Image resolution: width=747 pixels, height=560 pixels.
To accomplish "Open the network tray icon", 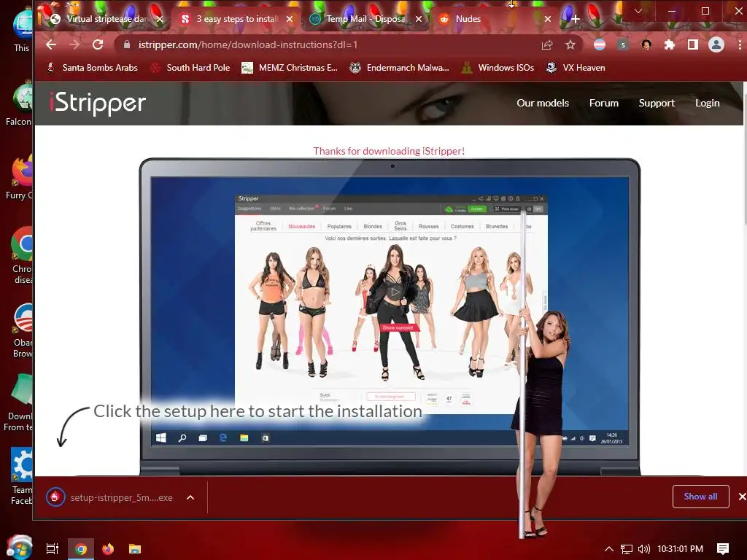I will (x=627, y=548).
